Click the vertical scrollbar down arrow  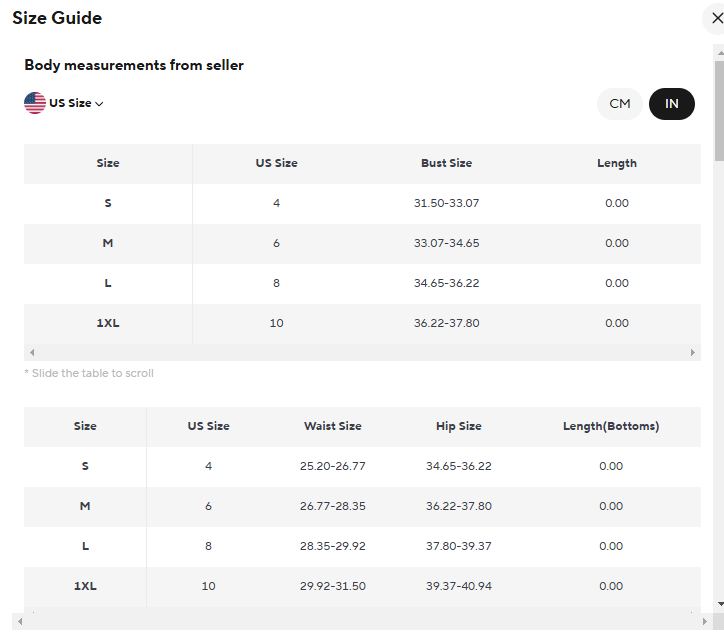(x=720, y=604)
